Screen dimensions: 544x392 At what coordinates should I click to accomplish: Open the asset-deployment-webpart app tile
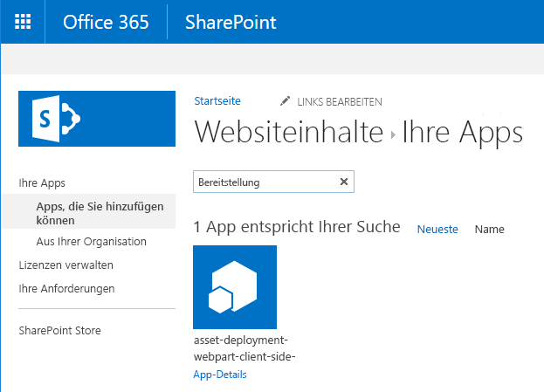[x=235, y=287]
